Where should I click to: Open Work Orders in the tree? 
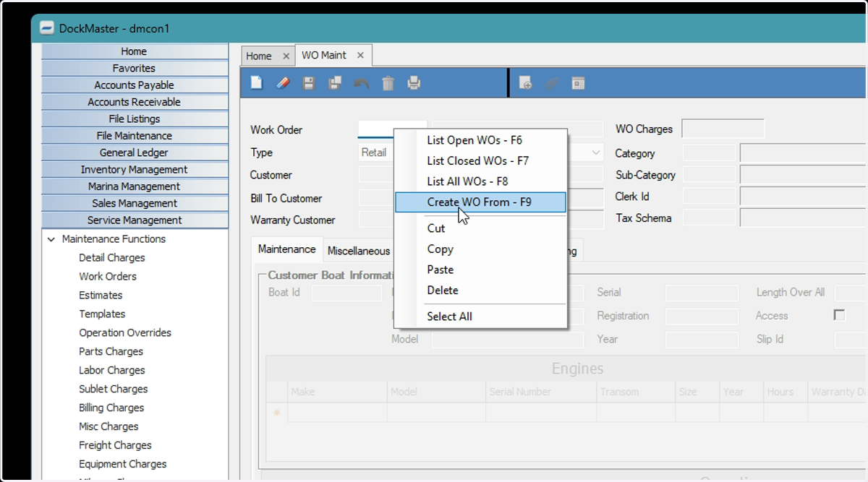coord(108,277)
